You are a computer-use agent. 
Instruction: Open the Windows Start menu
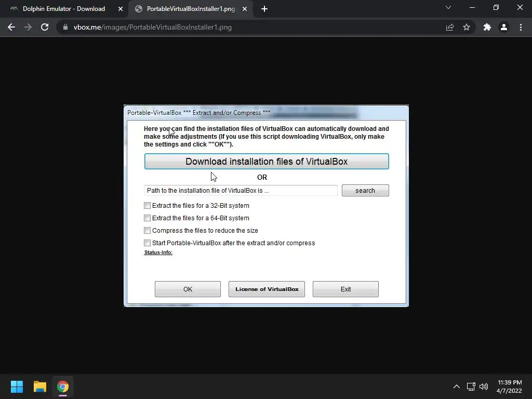click(x=17, y=387)
